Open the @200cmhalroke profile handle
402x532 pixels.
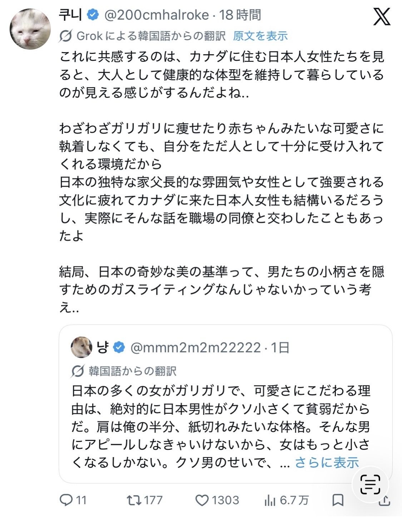pos(157,15)
